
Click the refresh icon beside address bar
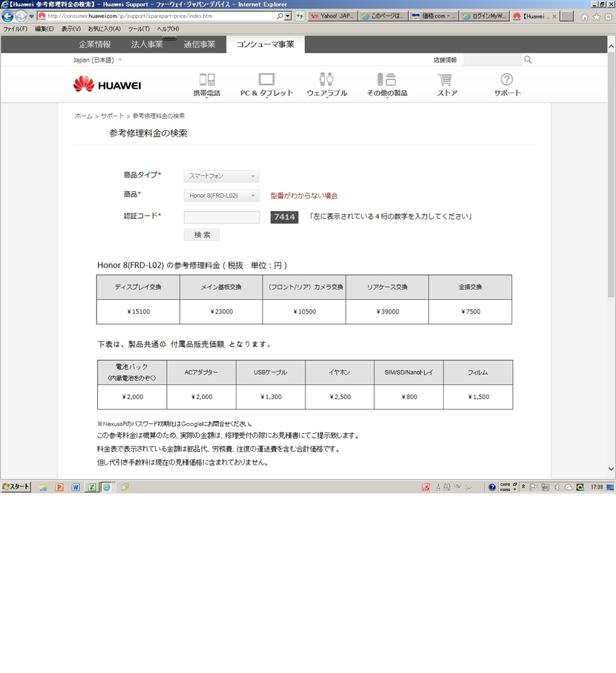click(x=299, y=16)
